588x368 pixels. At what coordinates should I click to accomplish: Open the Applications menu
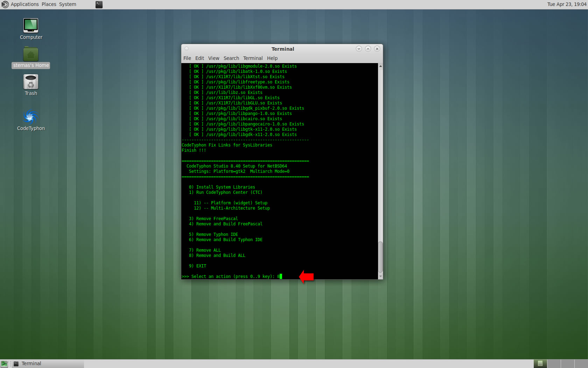(24, 4)
